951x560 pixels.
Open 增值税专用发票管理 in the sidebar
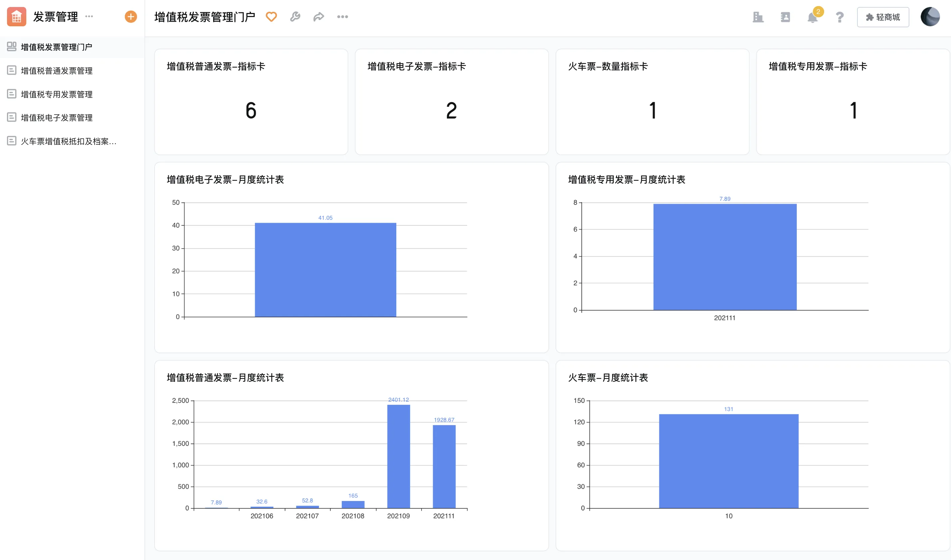tap(57, 94)
